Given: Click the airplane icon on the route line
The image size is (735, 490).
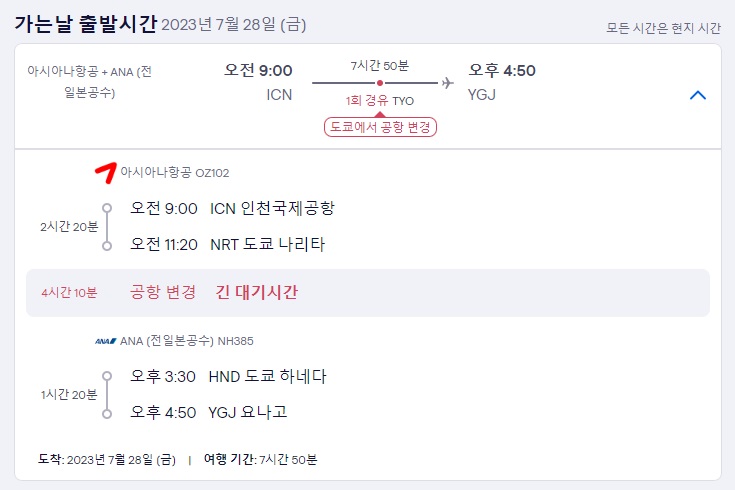Looking at the screenshot, I should click(x=448, y=83).
